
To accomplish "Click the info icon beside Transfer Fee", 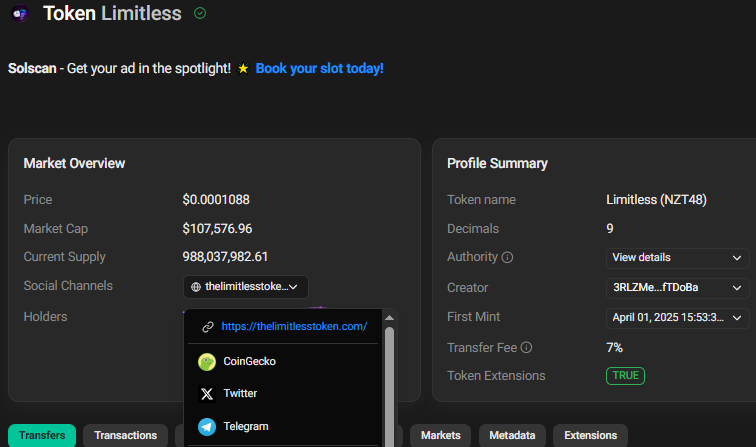I will click(x=526, y=347).
